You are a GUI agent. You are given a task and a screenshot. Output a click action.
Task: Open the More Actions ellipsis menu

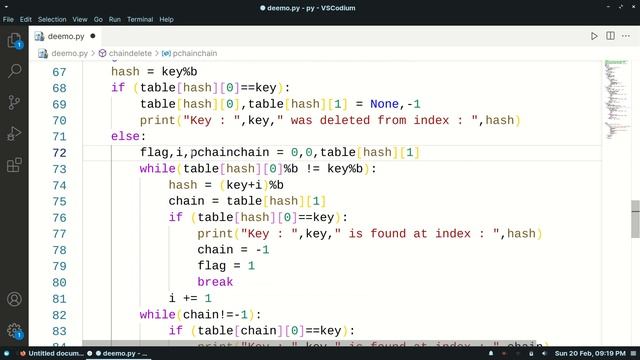coord(626,36)
